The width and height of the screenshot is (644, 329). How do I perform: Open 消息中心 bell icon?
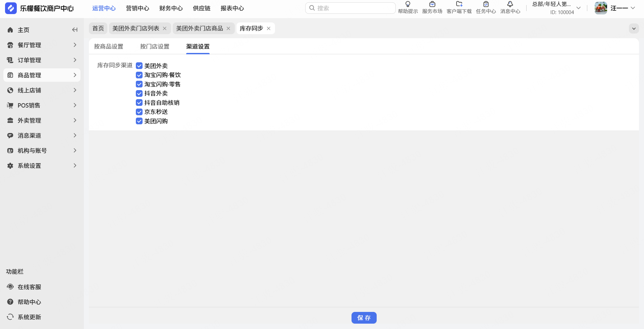pyautogui.click(x=510, y=4)
